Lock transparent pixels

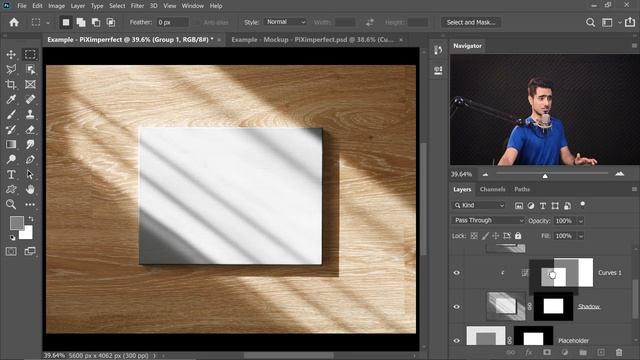click(474, 236)
